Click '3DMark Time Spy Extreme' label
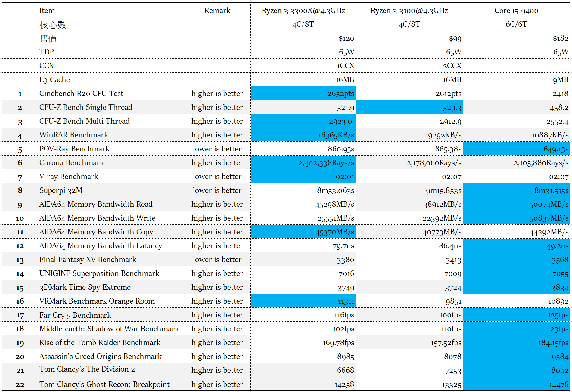The height and width of the screenshot is (392, 572). tap(111, 287)
